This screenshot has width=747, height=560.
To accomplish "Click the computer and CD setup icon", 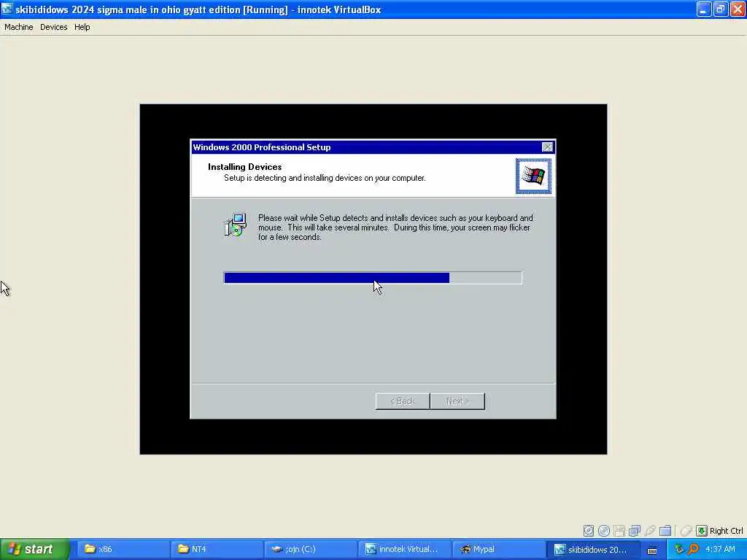I will (236, 225).
